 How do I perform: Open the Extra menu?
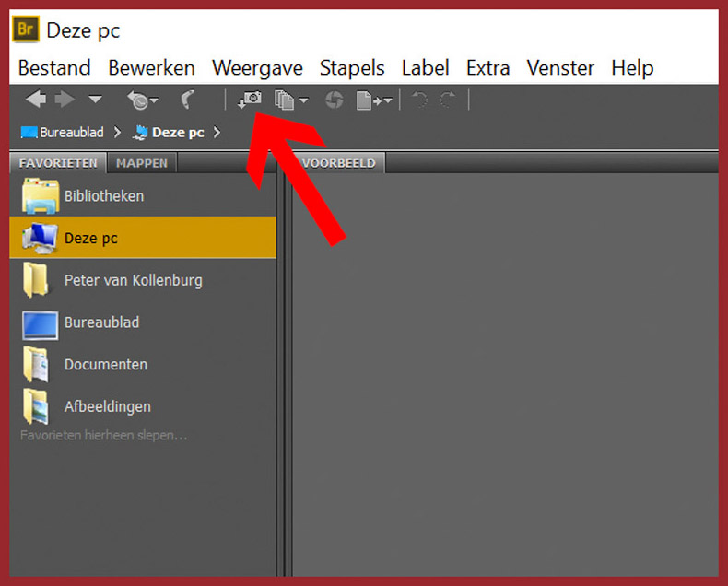pyautogui.click(x=488, y=68)
